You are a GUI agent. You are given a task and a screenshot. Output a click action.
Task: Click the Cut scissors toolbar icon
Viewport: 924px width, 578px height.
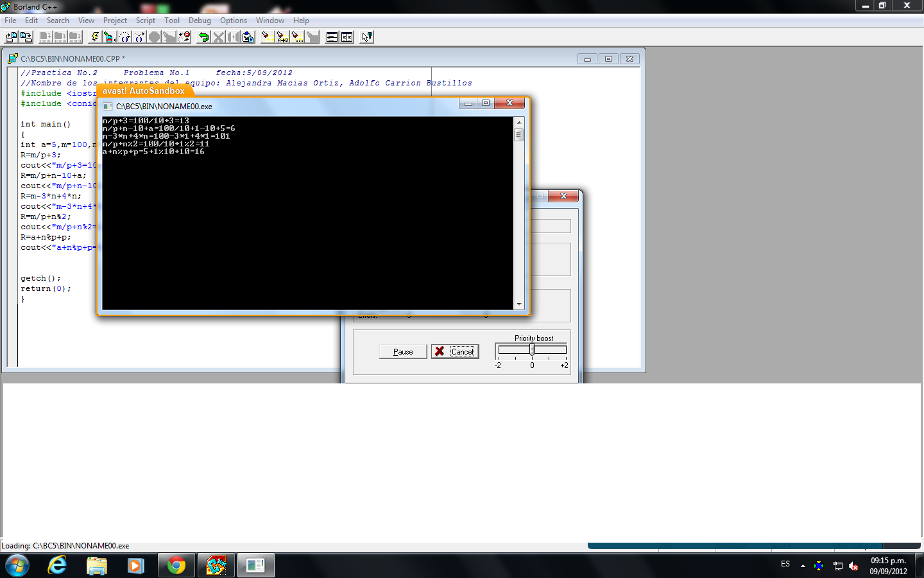pyautogui.click(x=218, y=37)
